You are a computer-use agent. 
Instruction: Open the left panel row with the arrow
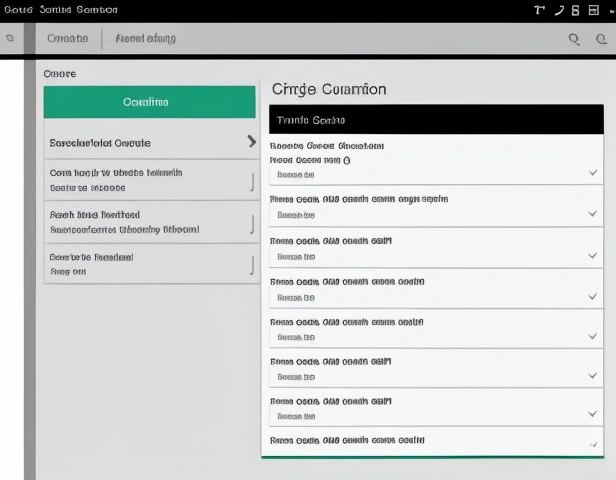point(150,143)
